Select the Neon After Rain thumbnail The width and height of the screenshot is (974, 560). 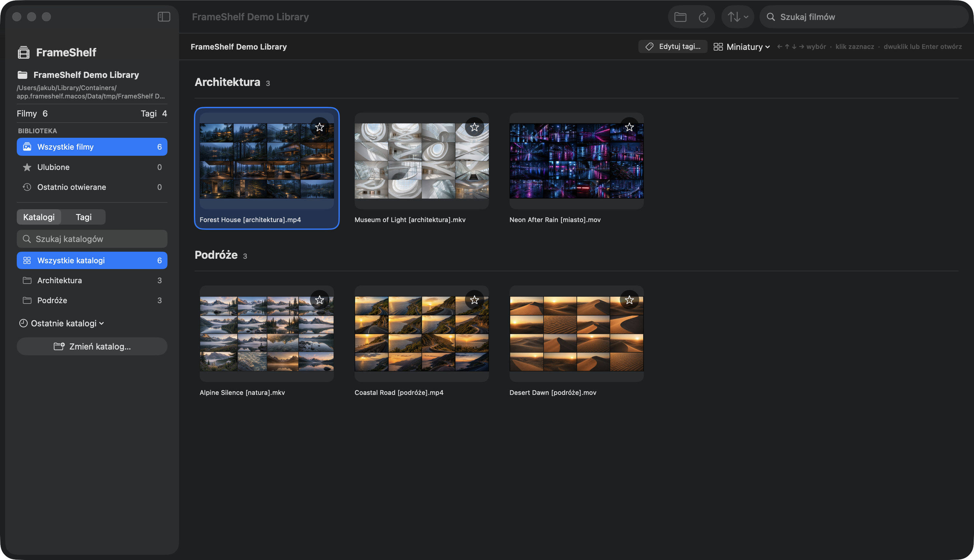[577, 161]
